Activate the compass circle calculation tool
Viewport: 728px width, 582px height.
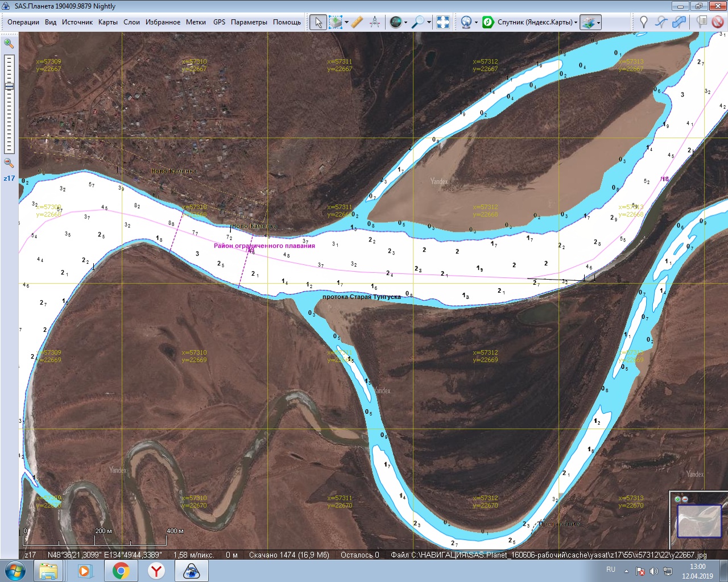(x=375, y=22)
